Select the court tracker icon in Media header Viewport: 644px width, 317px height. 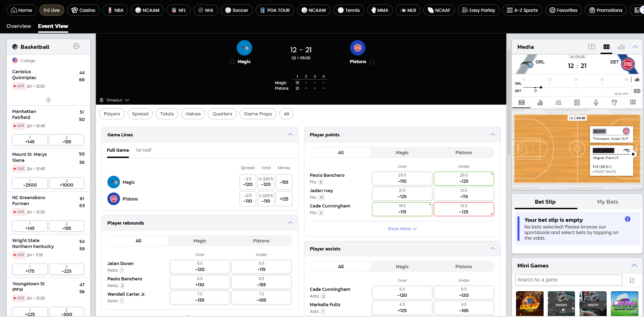[x=606, y=47]
